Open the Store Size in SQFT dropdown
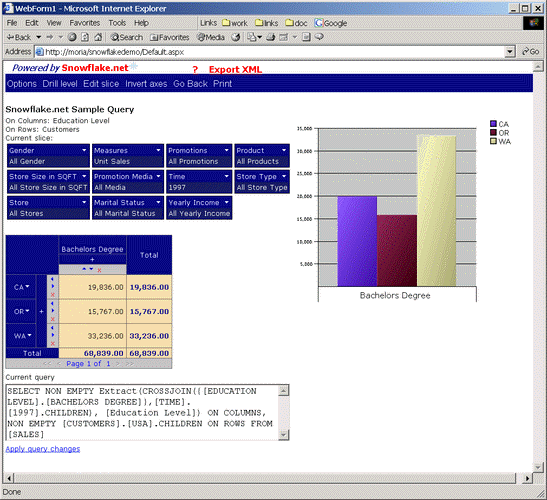 click(84, 176)
